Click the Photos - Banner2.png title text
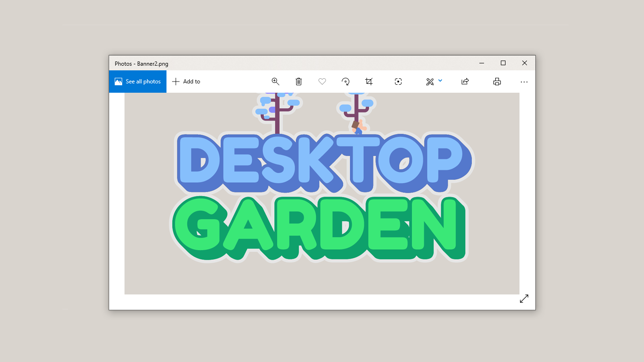 [x=141, y=64]
